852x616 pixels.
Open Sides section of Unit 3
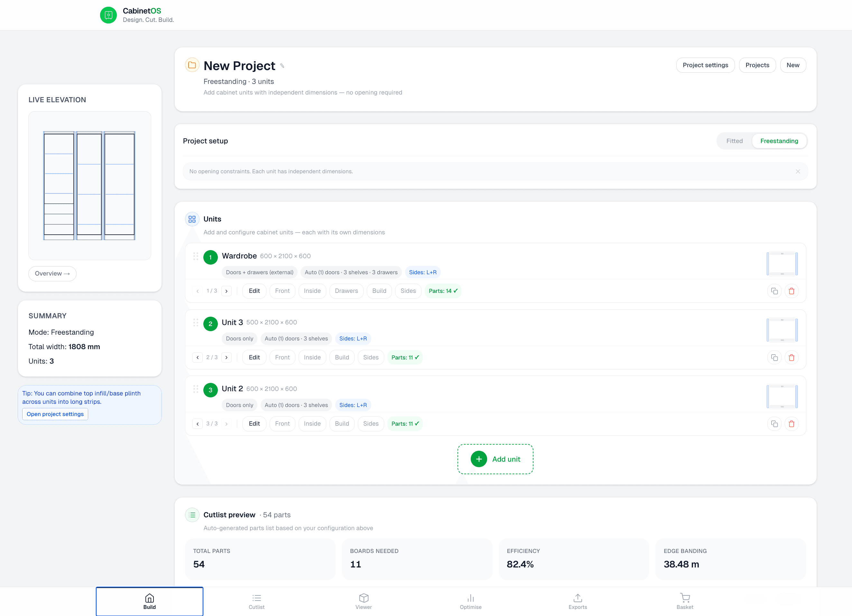pyautogui.click(x=371, y=358)
